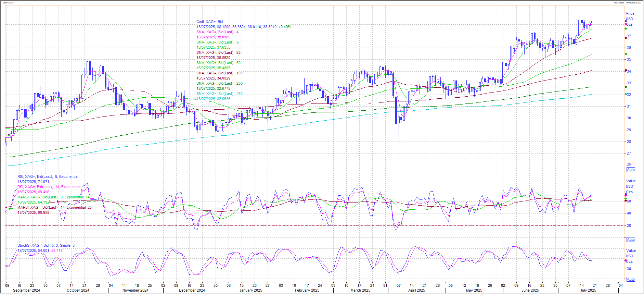The width and height of the screenshot is (644, 294).
Task: Click the 'September 2024' month label
Action: (26, 290)
